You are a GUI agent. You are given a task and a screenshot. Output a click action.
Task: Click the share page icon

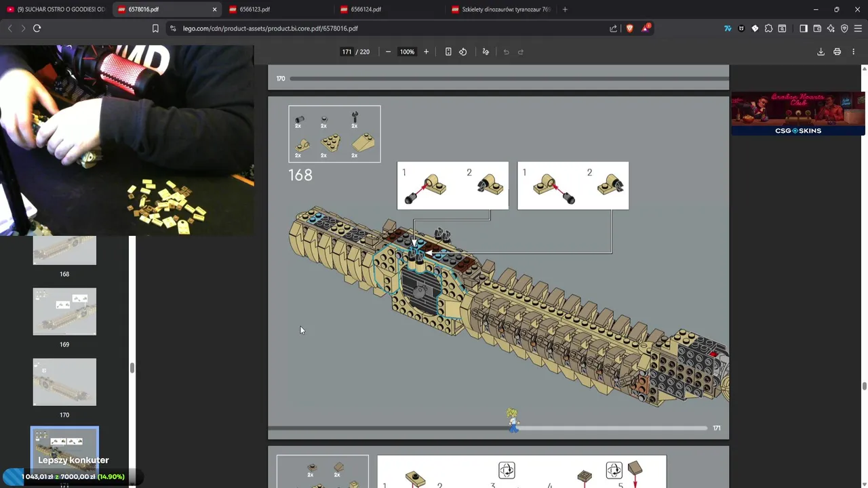pos(614,28)
